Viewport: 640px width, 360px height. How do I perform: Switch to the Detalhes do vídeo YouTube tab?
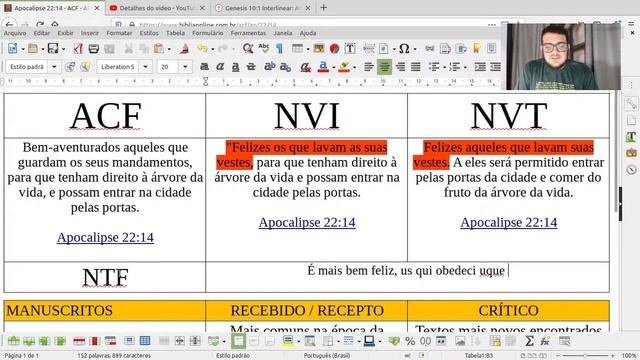click(x=157, y=8)
